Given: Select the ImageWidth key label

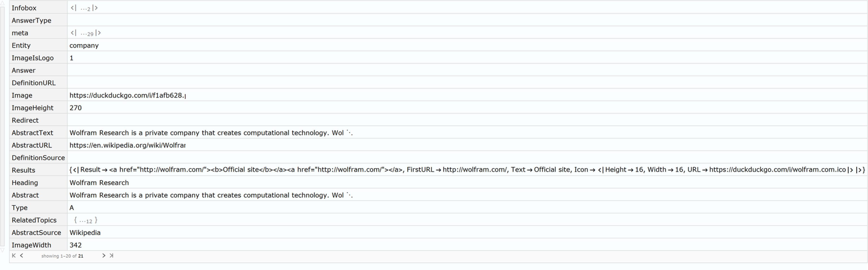Looking at the screenshot, I should [31, 245].
